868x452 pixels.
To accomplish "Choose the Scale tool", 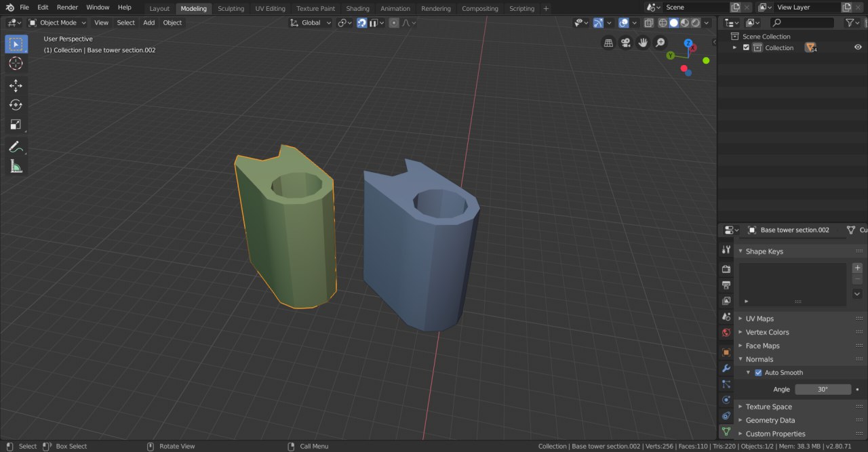I will coord(16,125).
